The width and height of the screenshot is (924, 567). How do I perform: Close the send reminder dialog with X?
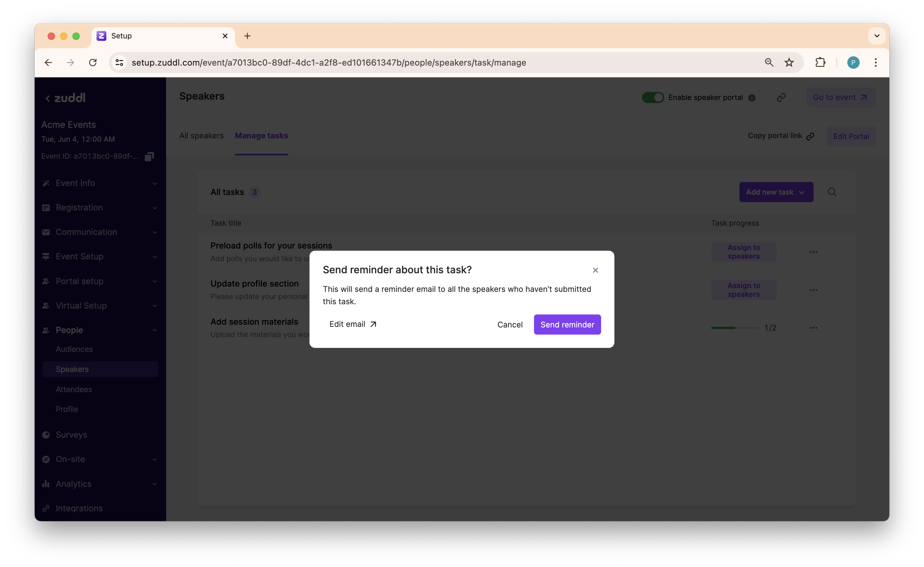(595, 270)
